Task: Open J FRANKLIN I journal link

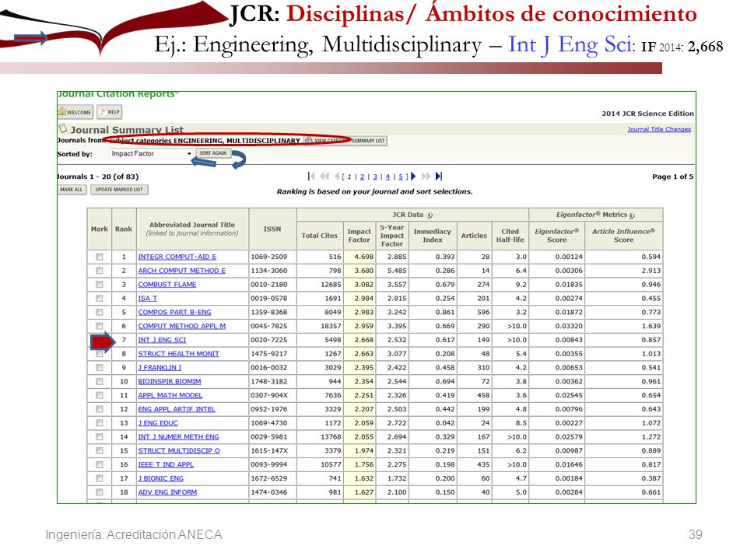Action: (x=160, y=368)
